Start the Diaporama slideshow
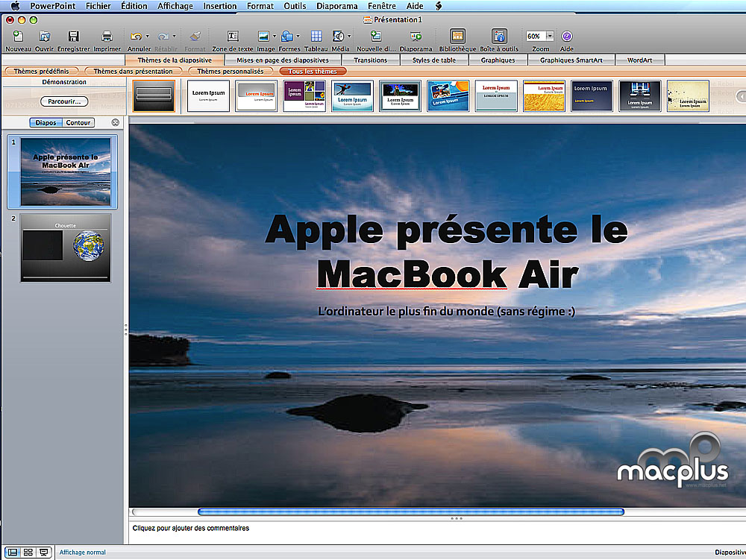 pyautogui.click(x=416, y=37)
